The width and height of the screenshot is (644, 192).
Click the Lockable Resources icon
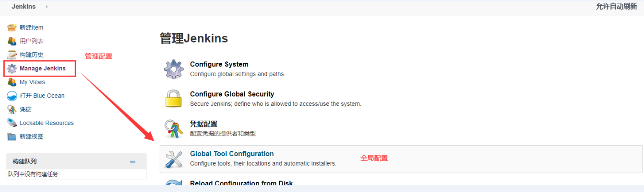pyautogui.click(x=12, y=123)
